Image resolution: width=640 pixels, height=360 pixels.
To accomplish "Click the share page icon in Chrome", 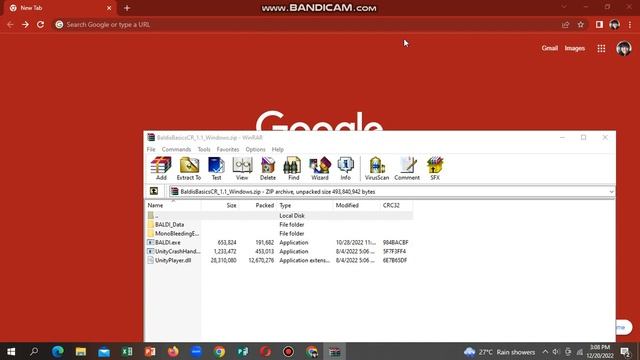I will [x=565, y=24].
